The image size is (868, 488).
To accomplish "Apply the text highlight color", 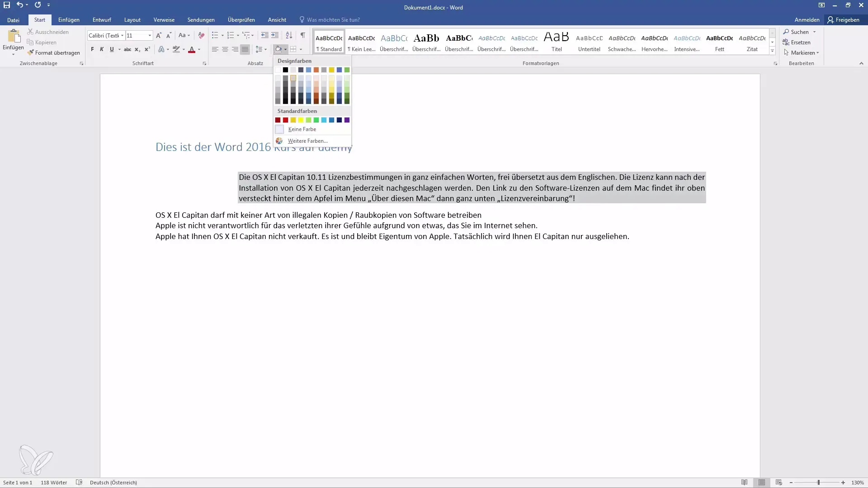I will [176, 49].
